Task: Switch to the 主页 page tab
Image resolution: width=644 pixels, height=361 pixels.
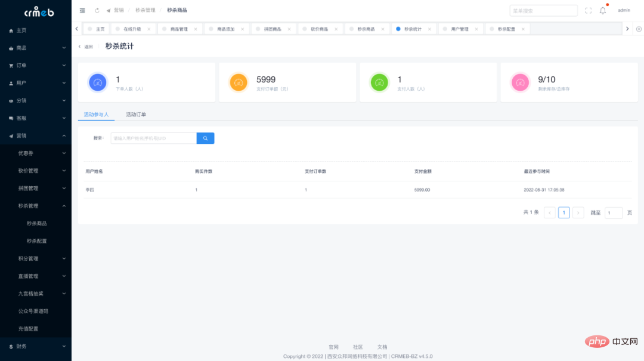Action: point(96,29)
